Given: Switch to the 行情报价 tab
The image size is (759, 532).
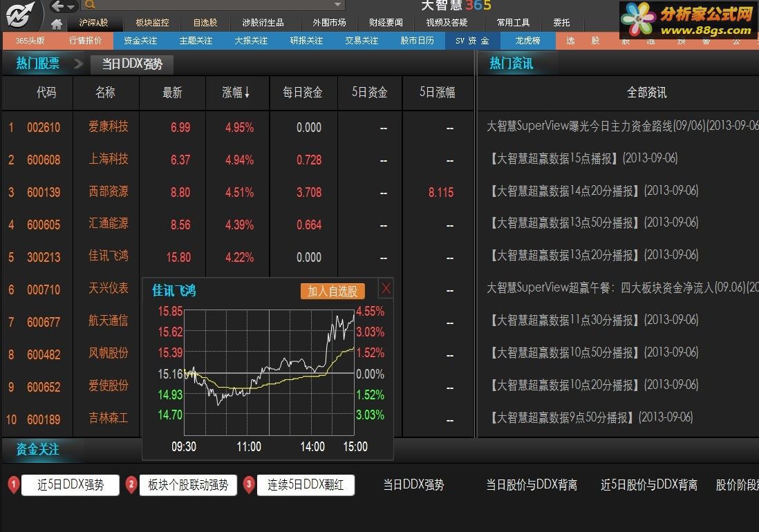Looking at the screenshot, I should [x=85, y=41].
